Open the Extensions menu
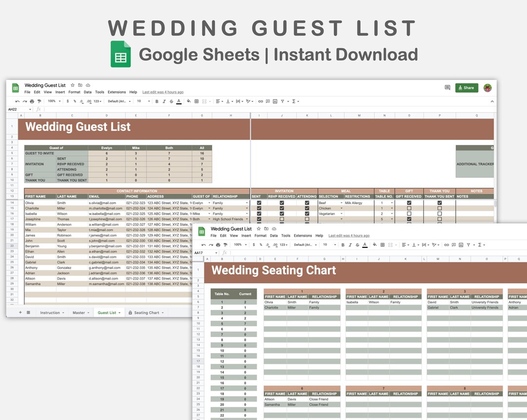The height and width of the screenshot is (420, 527). [x=117, y=92]
